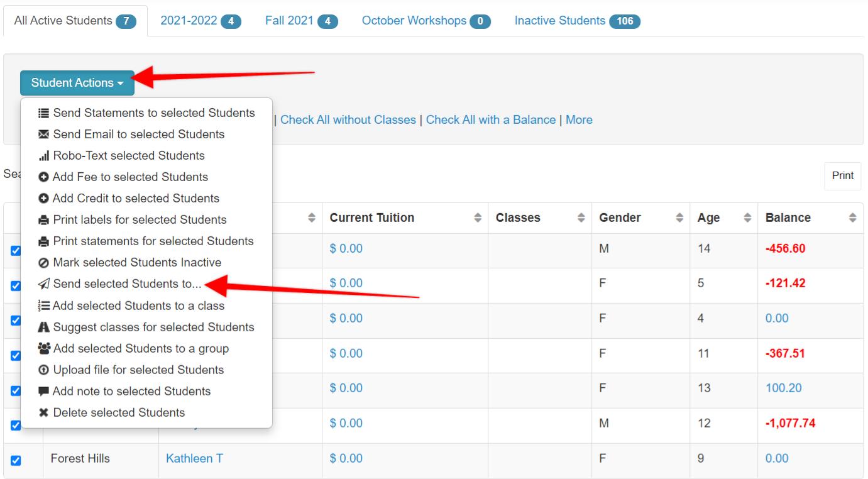The image size is (868, 479).
Task: Click the envelope icon beside Send Email
Action: 43,135
